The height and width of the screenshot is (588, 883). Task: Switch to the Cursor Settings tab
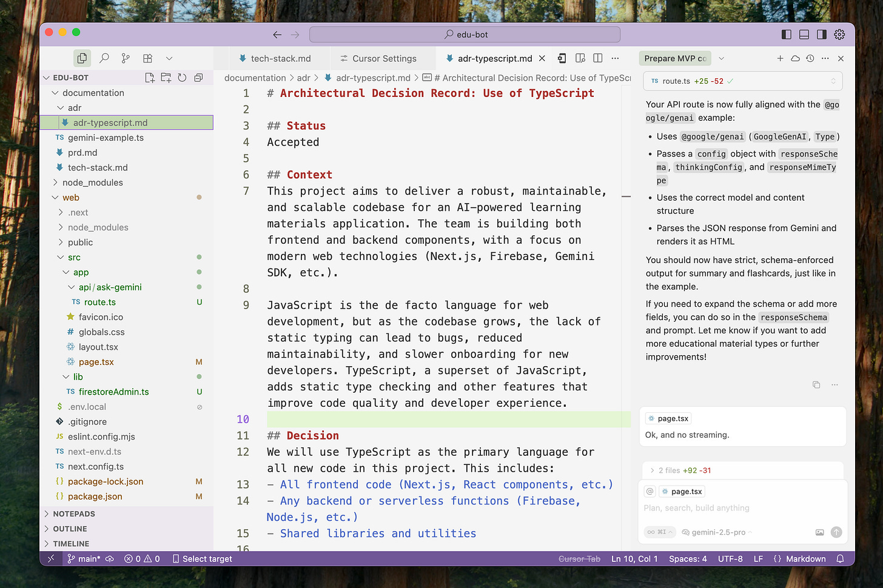click(x=378, y=58)
